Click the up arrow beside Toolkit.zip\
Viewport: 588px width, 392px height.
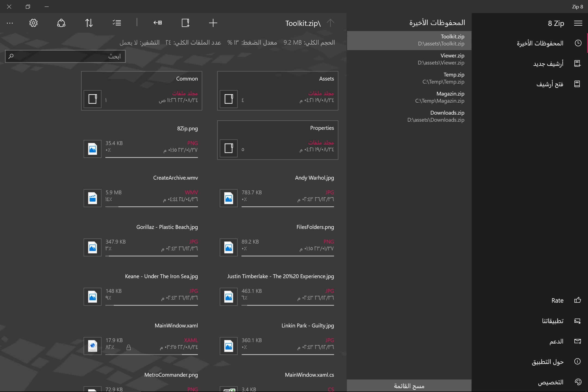(x=330, y=23)
